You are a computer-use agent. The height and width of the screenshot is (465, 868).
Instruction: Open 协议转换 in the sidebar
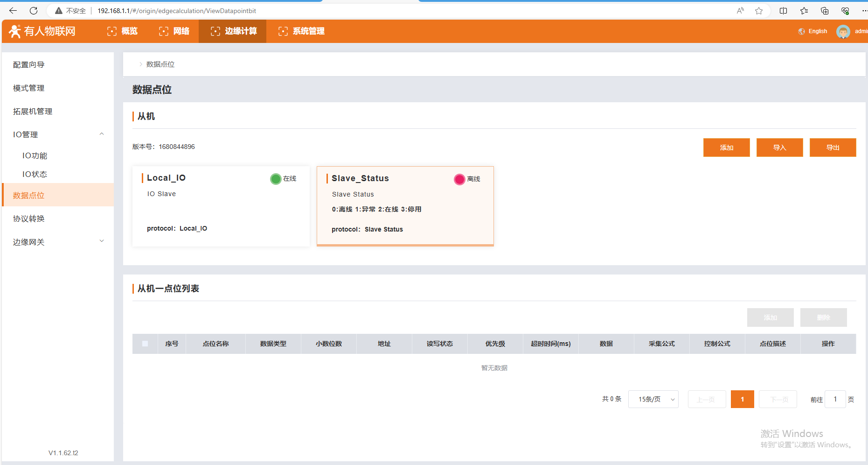coord(58,218)
